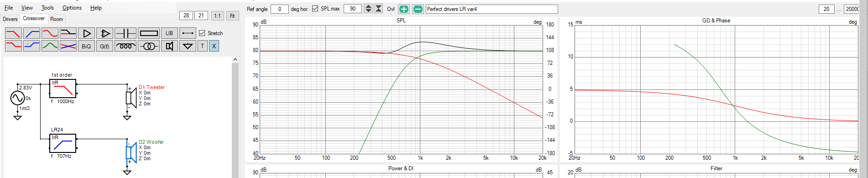Select the 1st order IIR filter block
The height and width of the screenshot is (178, 868).
[63, 89]
